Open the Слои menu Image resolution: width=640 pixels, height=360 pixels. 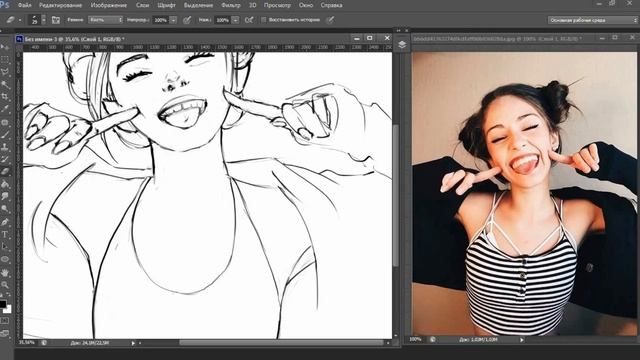(142, 5)
